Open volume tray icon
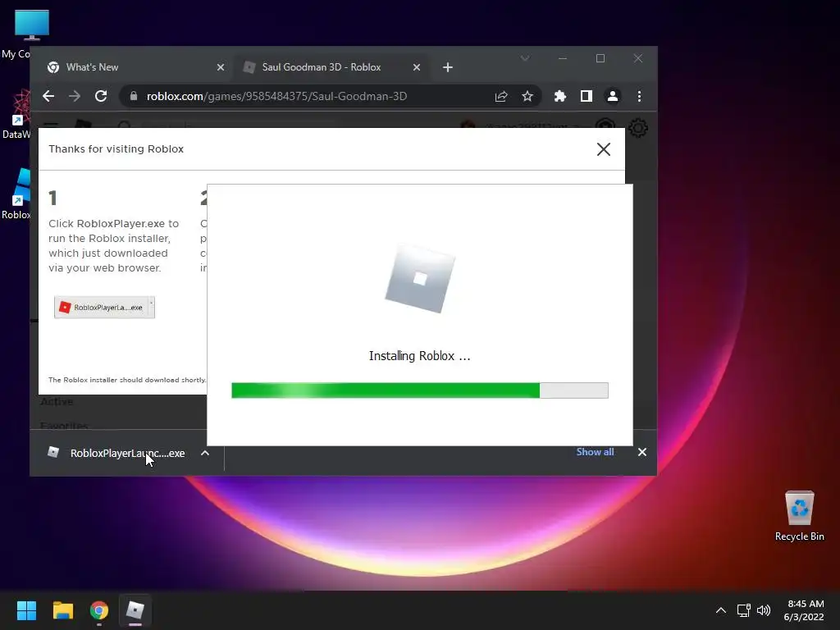Image resolution: width=840 pixels, height=630 pixels. [x=764, y=610]
